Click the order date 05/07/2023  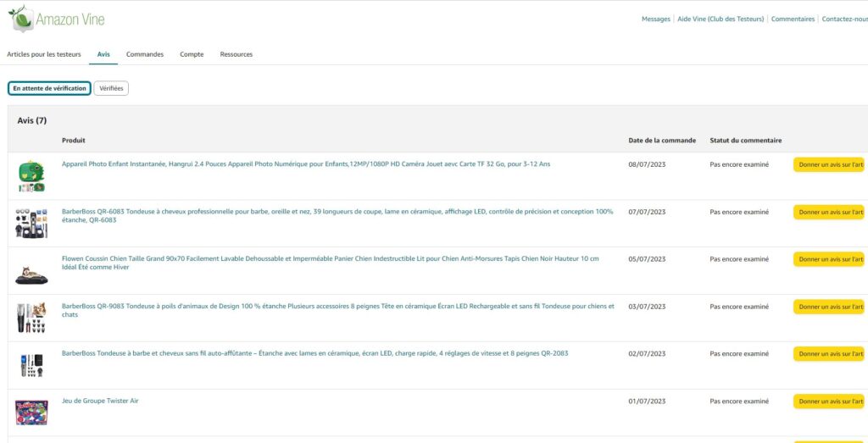click(x=647, y=259)
